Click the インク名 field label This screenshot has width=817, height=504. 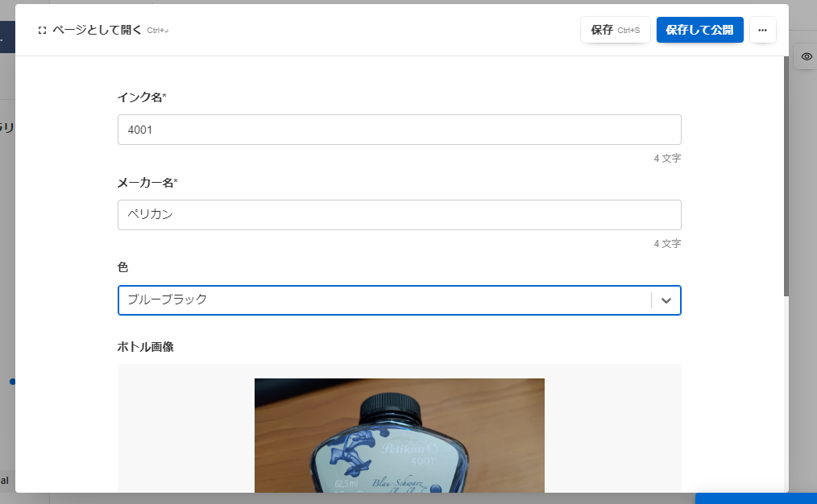pyautogui.click(x=142, y=97)
